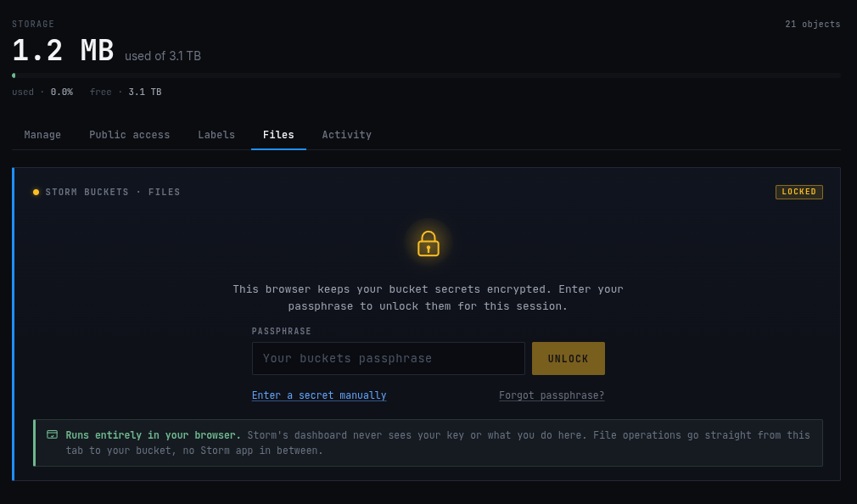Click the 'Runs entirely in your browser.' text
Screen dimensions: 857x504
153,435
